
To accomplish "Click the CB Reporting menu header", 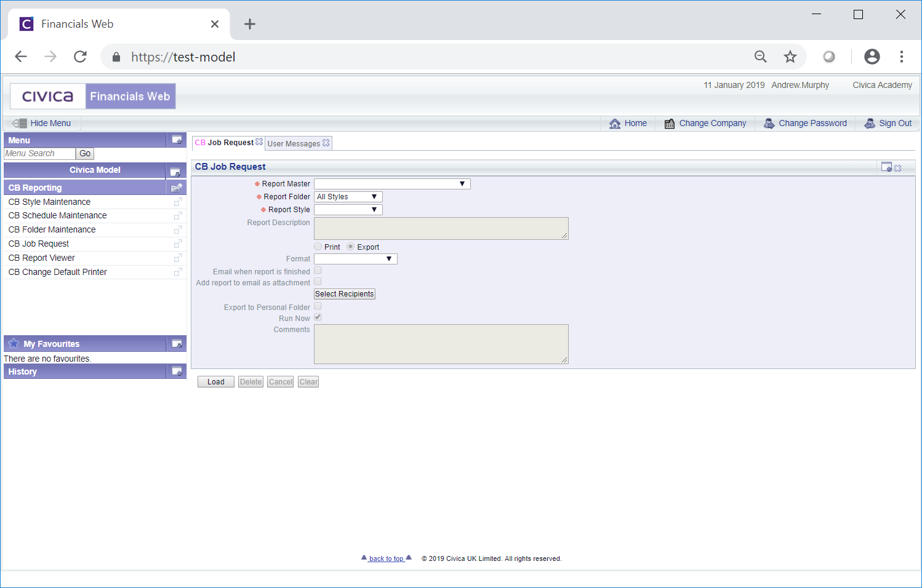I will point(84,188).
